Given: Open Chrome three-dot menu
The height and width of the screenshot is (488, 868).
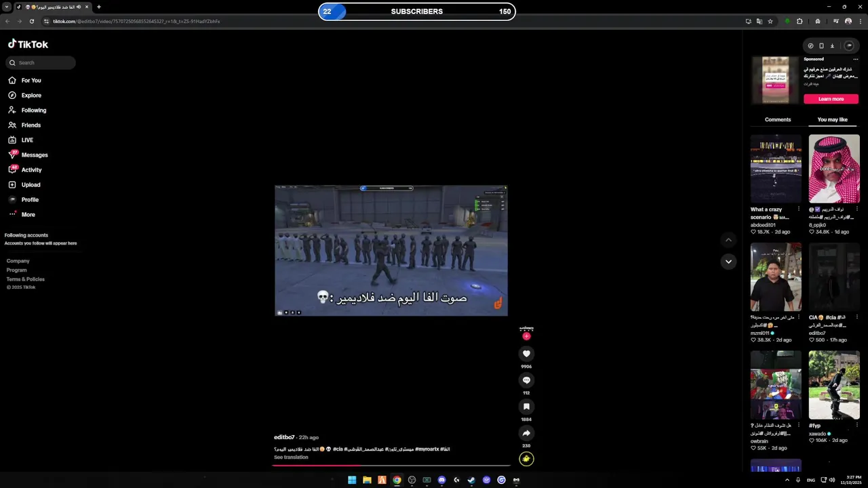Looking at the screenshot, I should click(860, 21).
